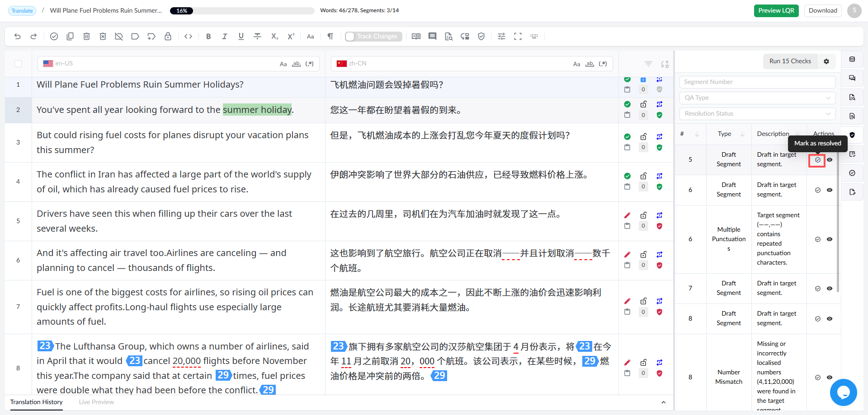Open the toolbar comments speech bubble icon
868x415 pixels.
(432, 37)
